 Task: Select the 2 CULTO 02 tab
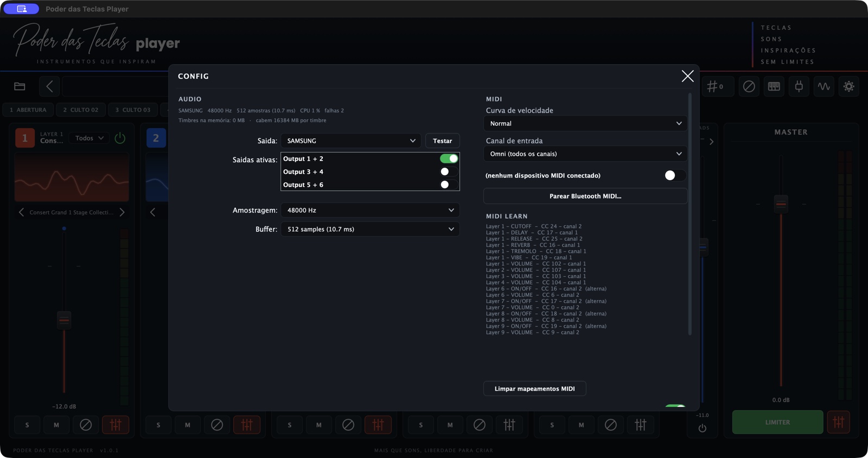pos(81,110)
